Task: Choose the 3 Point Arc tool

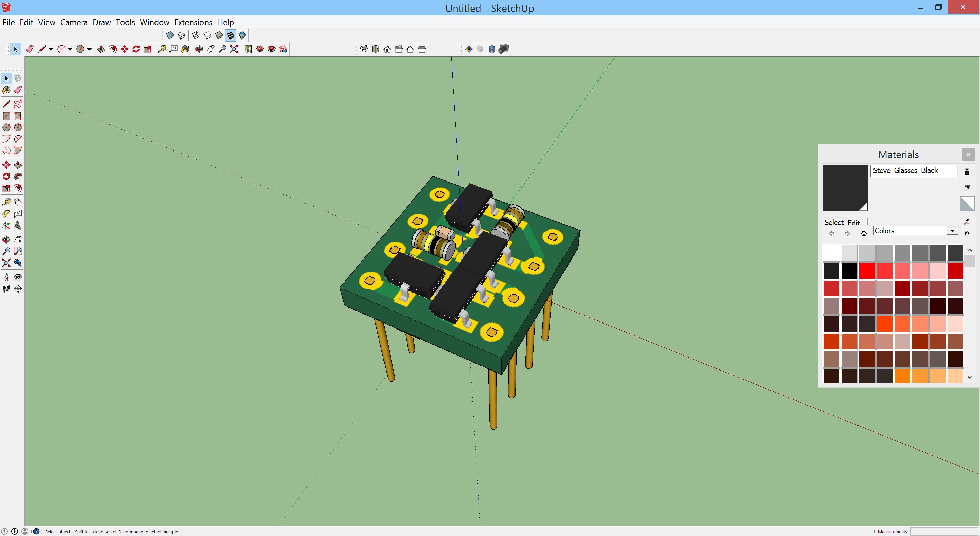Action: pos(6,151)
